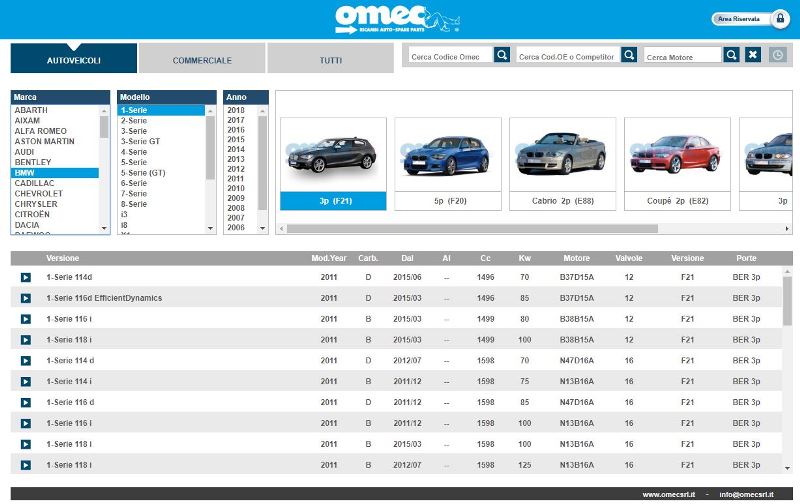Click the Kw column header
800x504 pixels.
pyautogui.click(x=524, y=258)
